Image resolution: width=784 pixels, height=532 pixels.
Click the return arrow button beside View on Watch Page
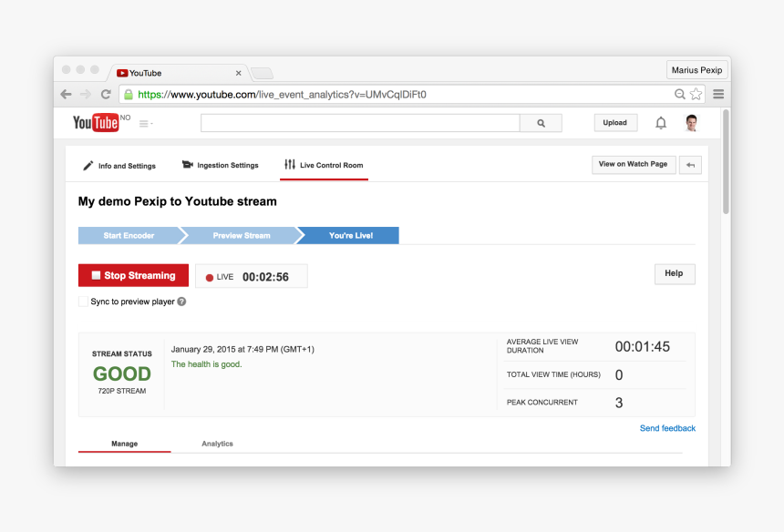pyautogui.click(x=690, y=165)
